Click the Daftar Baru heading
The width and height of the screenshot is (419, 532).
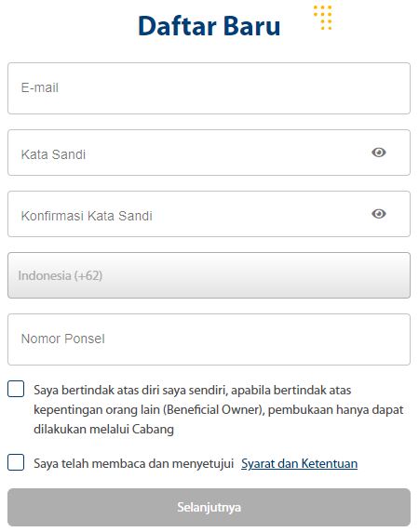tap(209, 26)
